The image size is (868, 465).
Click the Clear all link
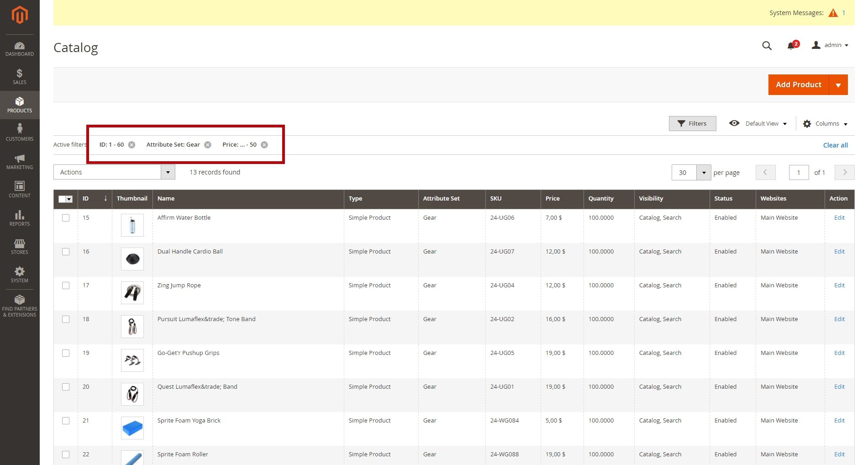click(835, 145)
